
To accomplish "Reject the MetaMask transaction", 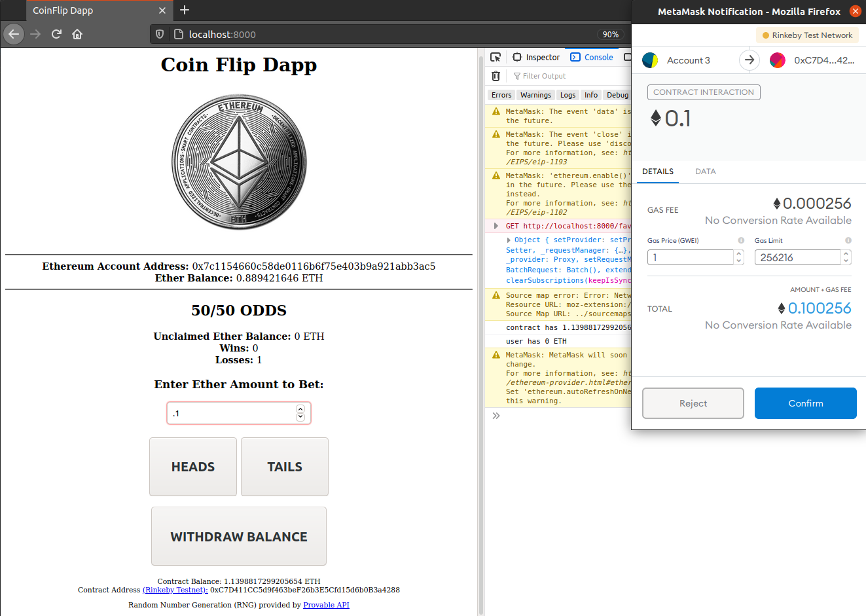I will pyautogui.click(x=693, y=403).
